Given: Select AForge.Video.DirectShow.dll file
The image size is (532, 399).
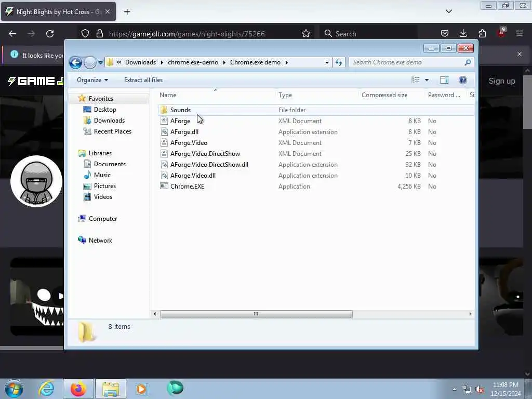Looking at the screenshot, I should pyautogui.click(x=209, y=165).
